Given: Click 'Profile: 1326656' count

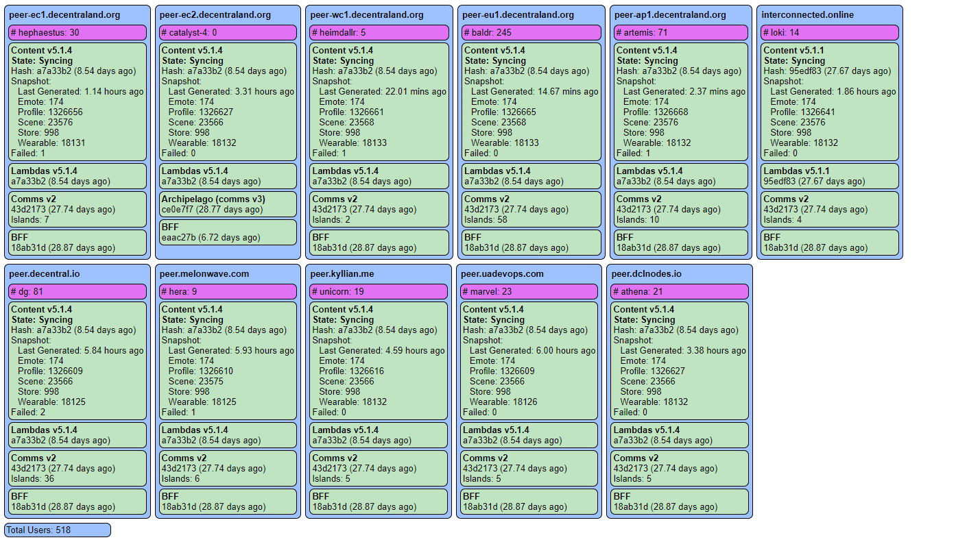Looking at the screenshot, I should point(50,112).
